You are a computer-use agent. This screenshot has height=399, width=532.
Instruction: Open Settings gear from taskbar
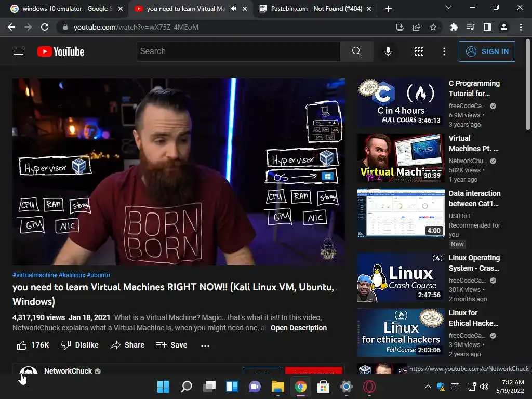coord(346,387)
